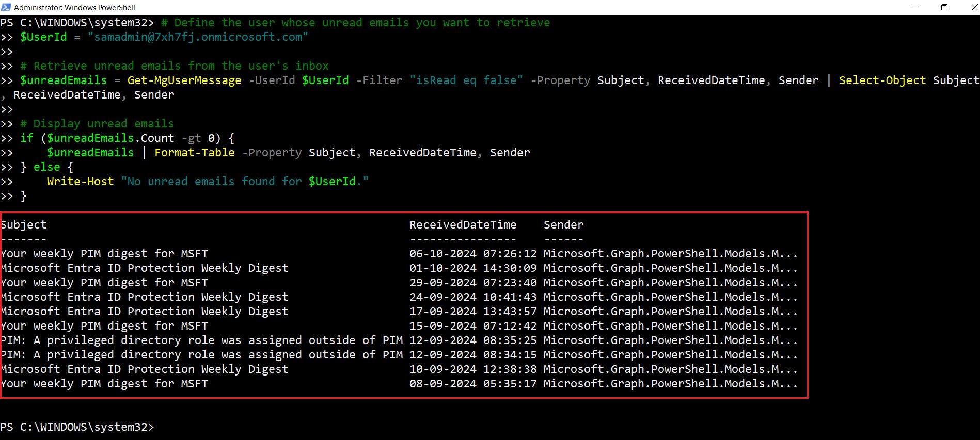This screenshot has width=980, height=440.
Task: Minimize the PowerShell window
Action: point(914,7)
